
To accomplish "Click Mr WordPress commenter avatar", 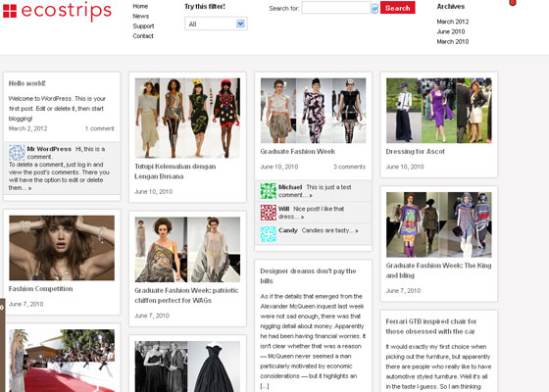I will click(x=17, y=153).
